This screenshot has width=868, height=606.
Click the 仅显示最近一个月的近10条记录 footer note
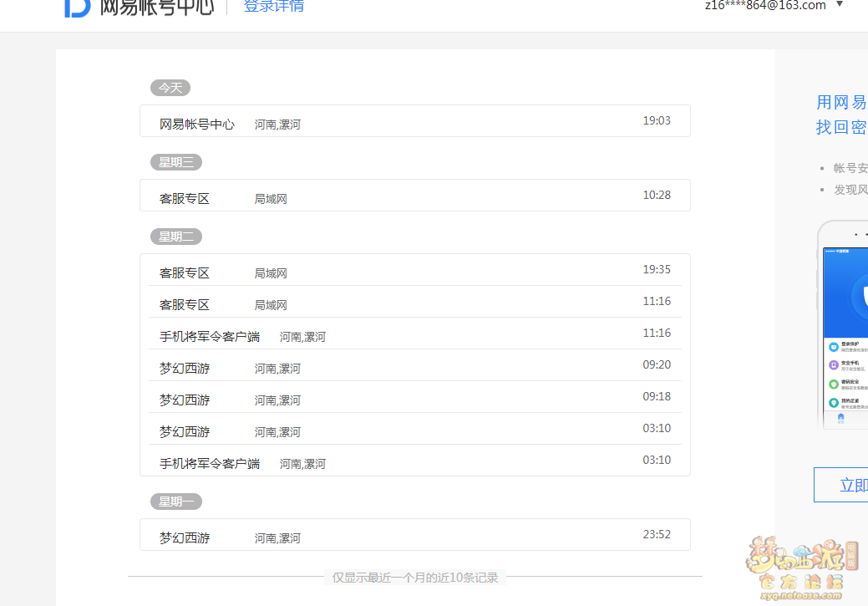tap(415, 578)
